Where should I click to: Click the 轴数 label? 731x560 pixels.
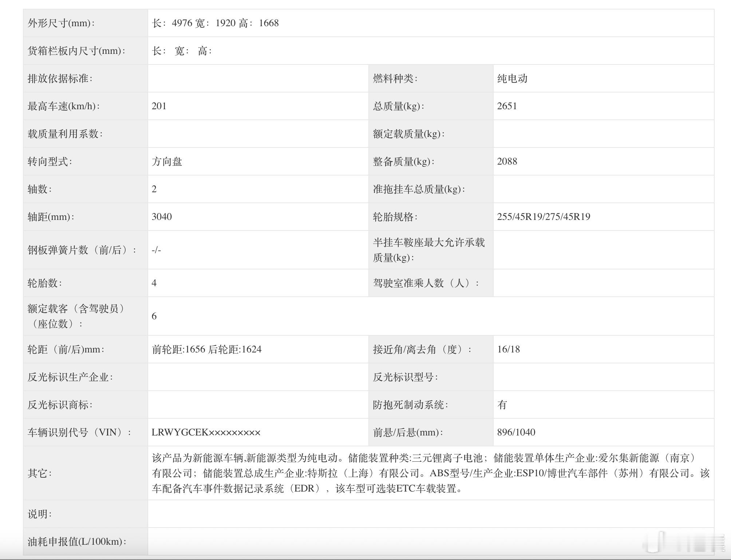pos(40,189)
